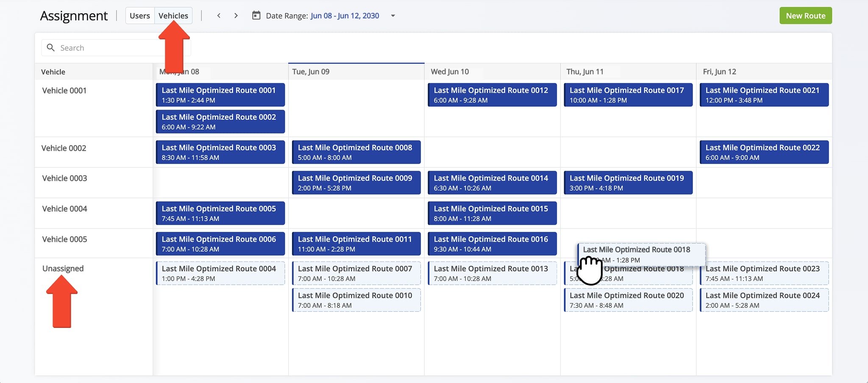The height and width of the screenshot is (383, 868).
Task: Select the Wed Jun 10 column header
Action: pos(492,72)
